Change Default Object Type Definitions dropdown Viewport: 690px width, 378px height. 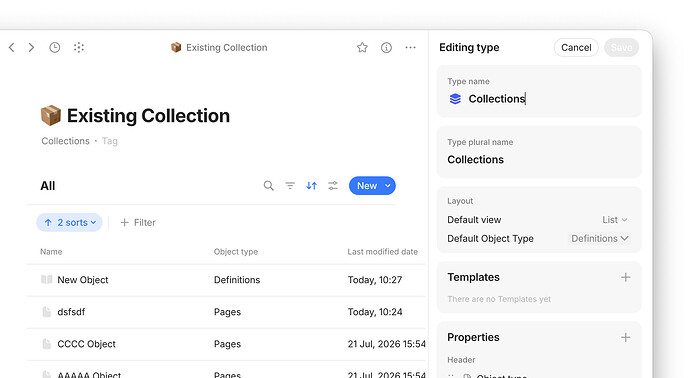pos(599,239)
